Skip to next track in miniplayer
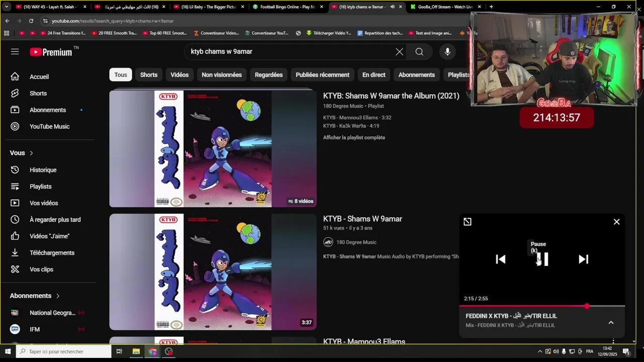 (x=584, y=259)
